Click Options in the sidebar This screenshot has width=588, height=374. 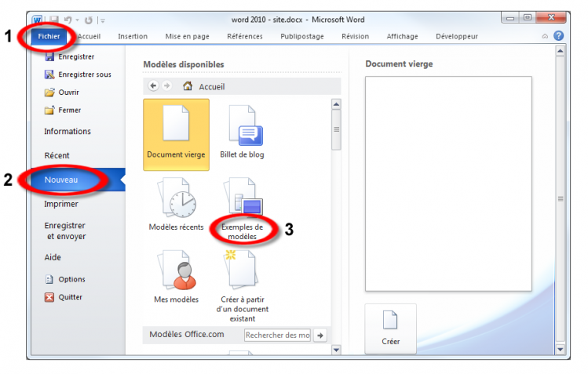(x=71, y=279)
